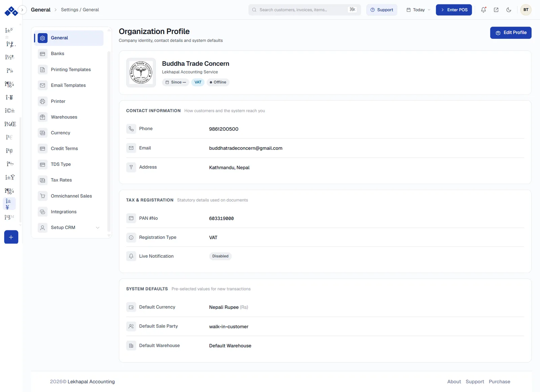
Task: Click the Lekhapal Accounting footer text
Action: [x=91, y=382]
